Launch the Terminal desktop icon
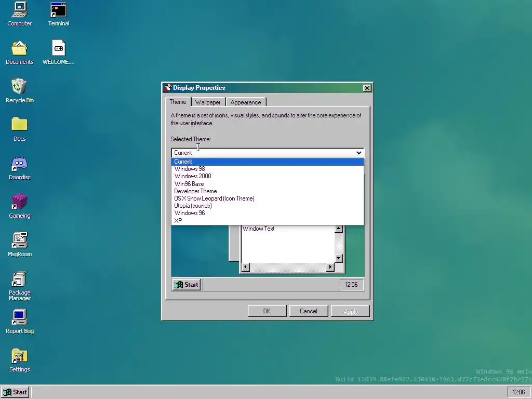This screenshot has height=399, width=532. pyautogui.click(x=58, y=14)
